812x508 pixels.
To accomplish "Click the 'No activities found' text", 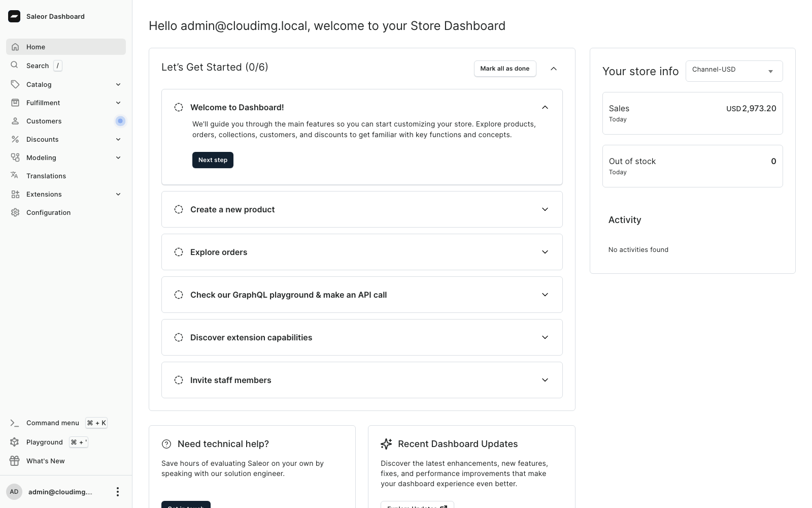I will click(x=638, y=249).
